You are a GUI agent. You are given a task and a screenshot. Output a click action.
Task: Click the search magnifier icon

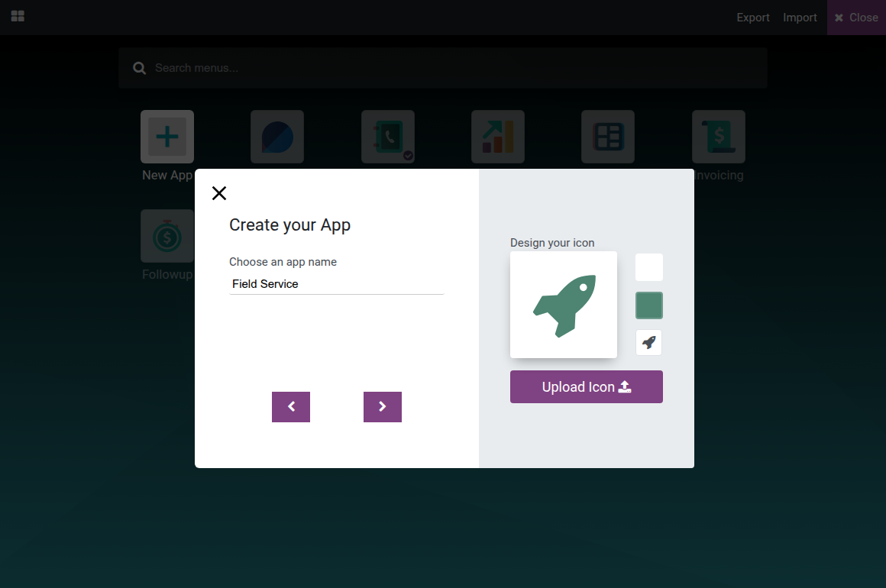140,69
